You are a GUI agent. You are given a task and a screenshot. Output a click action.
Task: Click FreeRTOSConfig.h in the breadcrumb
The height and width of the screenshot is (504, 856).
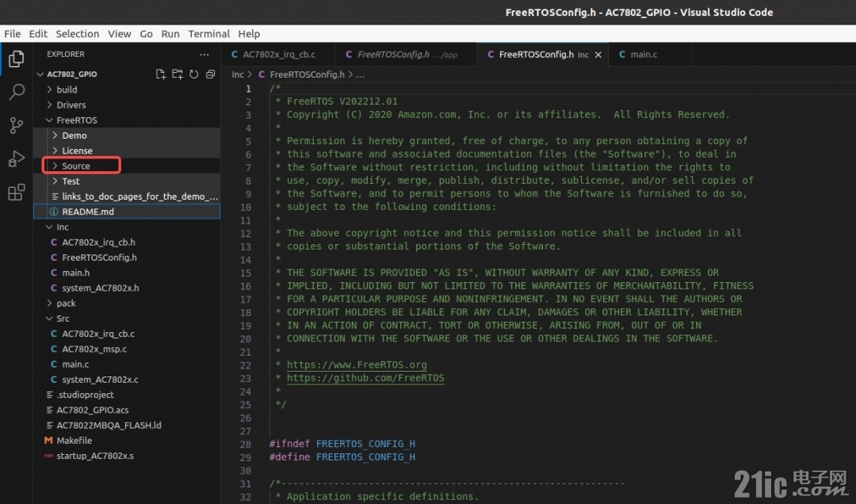(x=307, y=74)
